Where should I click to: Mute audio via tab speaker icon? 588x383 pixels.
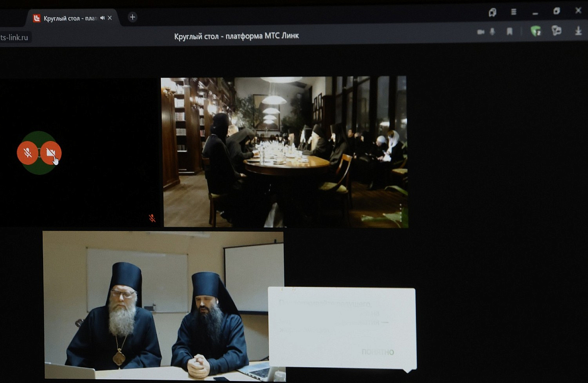coord(102,18)
